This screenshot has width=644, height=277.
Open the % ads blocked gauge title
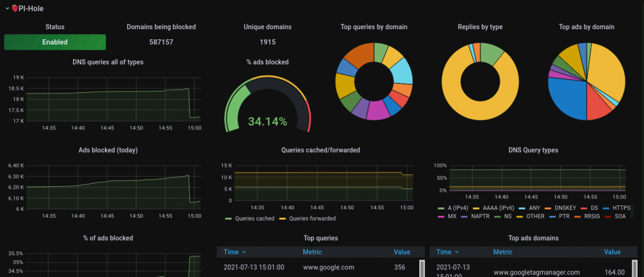pos(267,62)
